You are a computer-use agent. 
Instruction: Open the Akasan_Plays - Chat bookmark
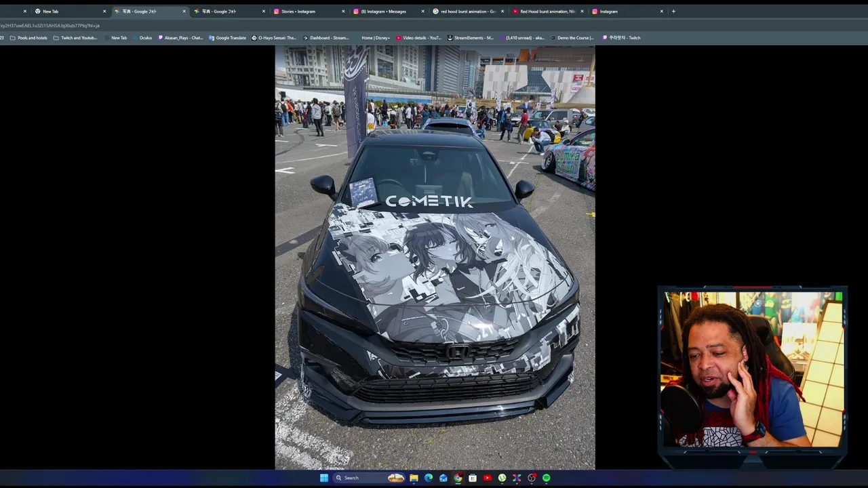(180, 38)
